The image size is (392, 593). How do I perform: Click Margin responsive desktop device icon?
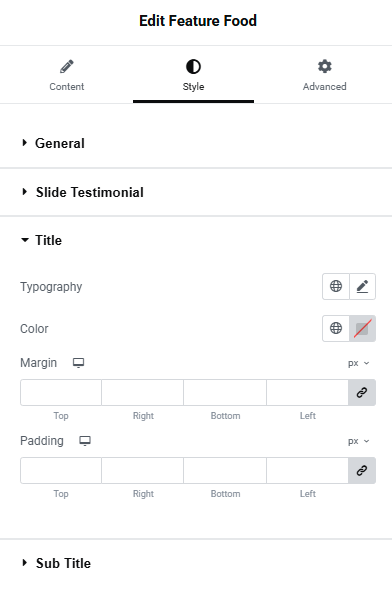click(x=78, y=363)
